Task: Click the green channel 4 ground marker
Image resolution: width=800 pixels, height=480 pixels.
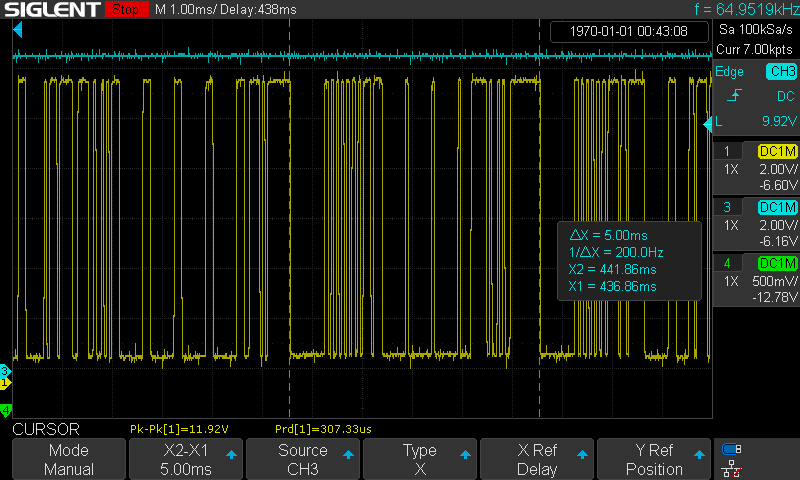Action: click(x=5, y=410)
